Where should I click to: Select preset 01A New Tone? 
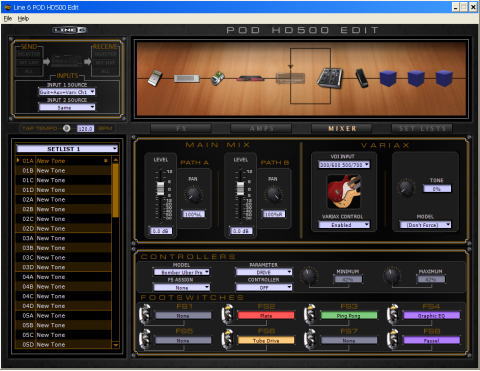tap(63, 161)
